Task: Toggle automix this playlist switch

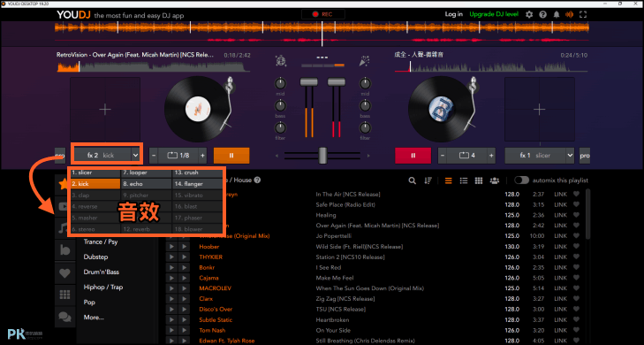Action: click(521, 180)
